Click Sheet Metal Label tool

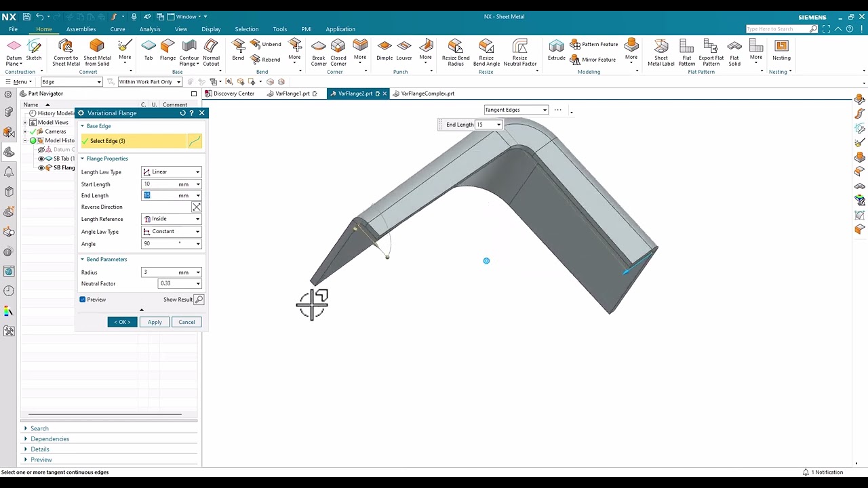(x=661, y=52)
